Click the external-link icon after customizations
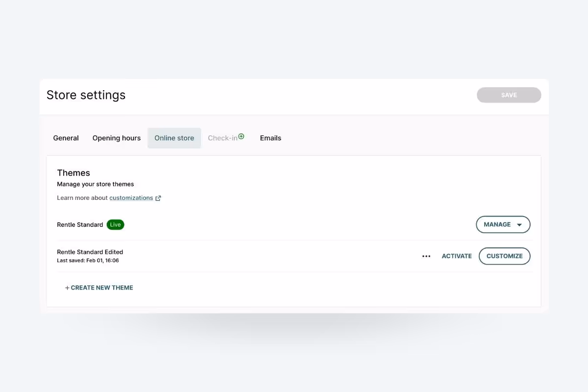This screenshot has width=588, height=392. 158,197
